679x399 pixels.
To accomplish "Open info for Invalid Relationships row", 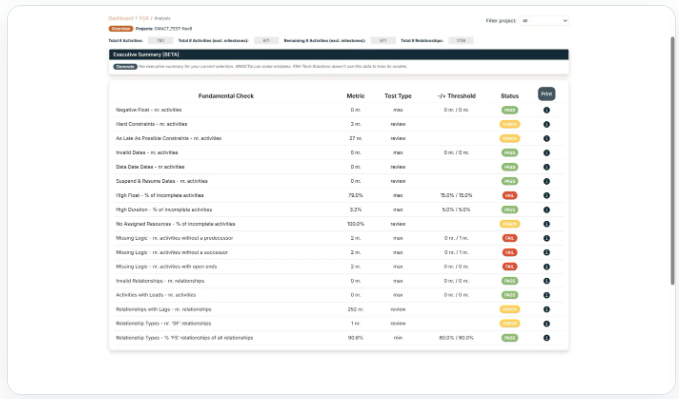I will pos(546,281).
